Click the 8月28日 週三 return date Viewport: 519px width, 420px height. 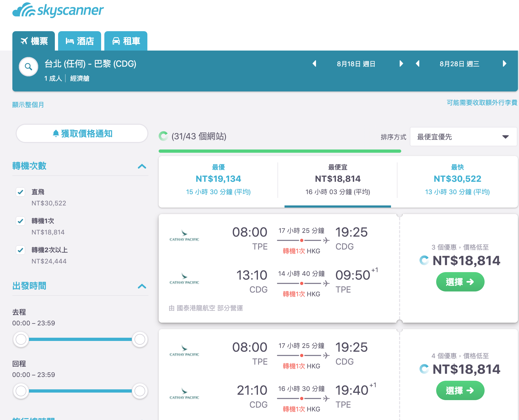coord(460,64)
